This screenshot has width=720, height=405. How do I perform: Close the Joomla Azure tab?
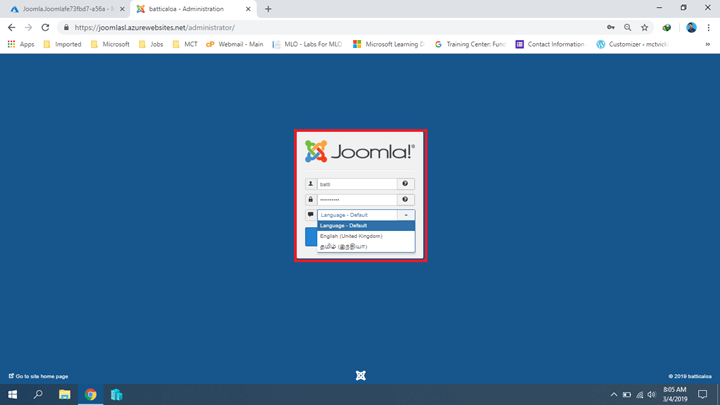122,9
